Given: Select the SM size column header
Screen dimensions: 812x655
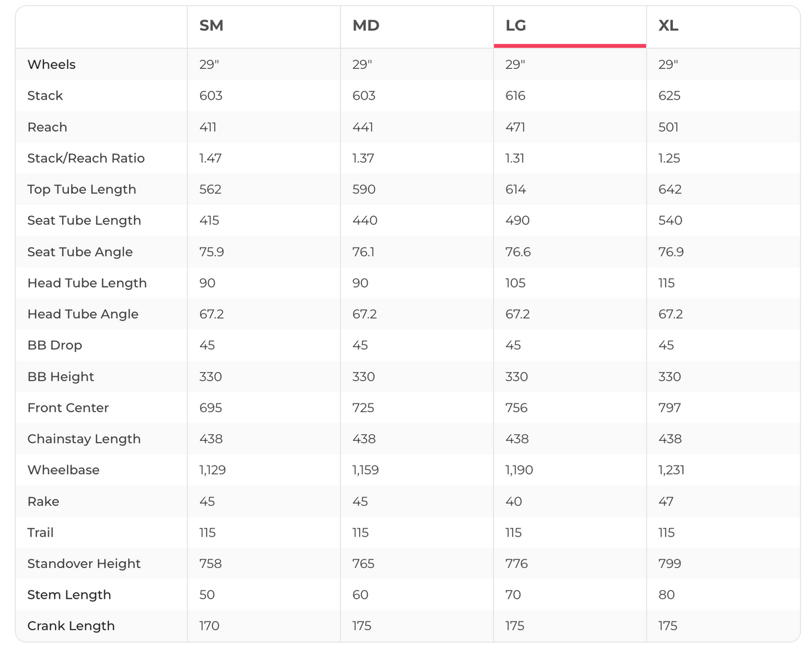Looking at the screenshot, I should click(x=211, y=26).
